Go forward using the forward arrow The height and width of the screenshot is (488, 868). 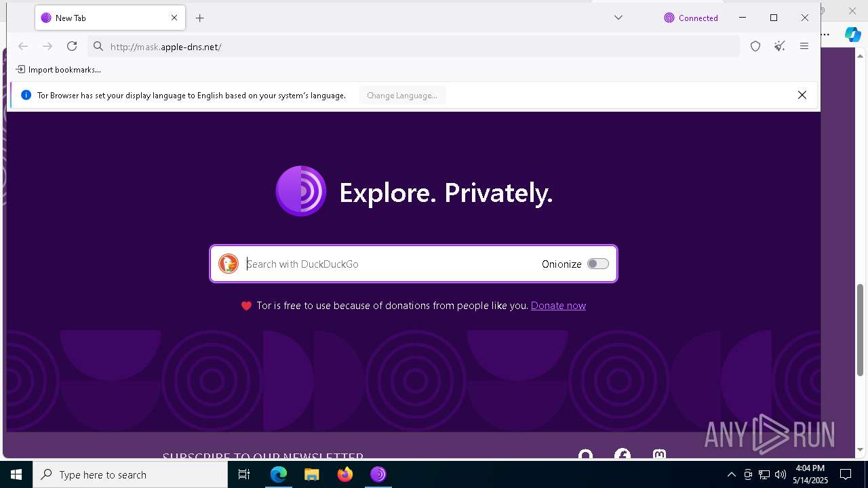[47, 46]
